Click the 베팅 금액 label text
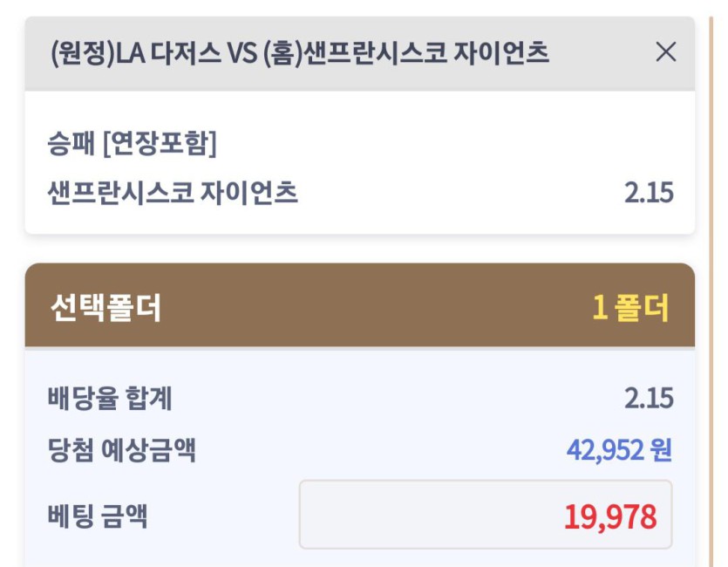This screenshot has height=567, width=728. click(x=98, y=516)
